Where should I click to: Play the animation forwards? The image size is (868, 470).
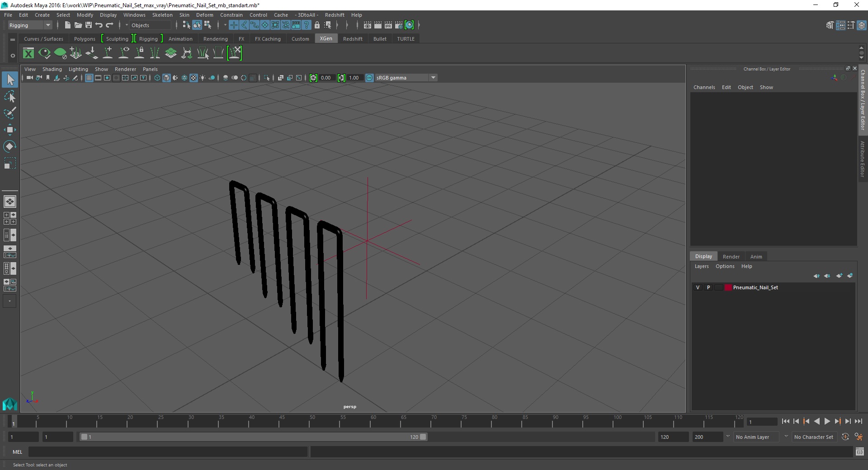(827, 421)
